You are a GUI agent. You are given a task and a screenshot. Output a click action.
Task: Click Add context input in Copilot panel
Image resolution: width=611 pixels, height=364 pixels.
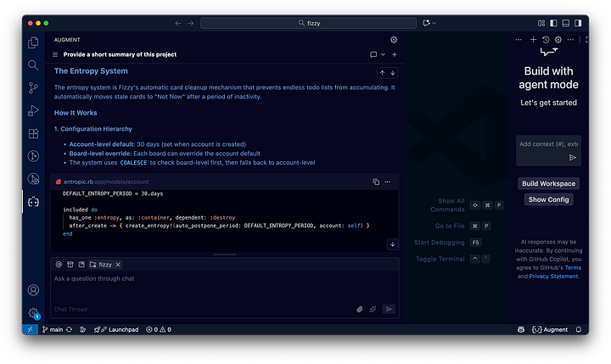[x=548, y=144]
